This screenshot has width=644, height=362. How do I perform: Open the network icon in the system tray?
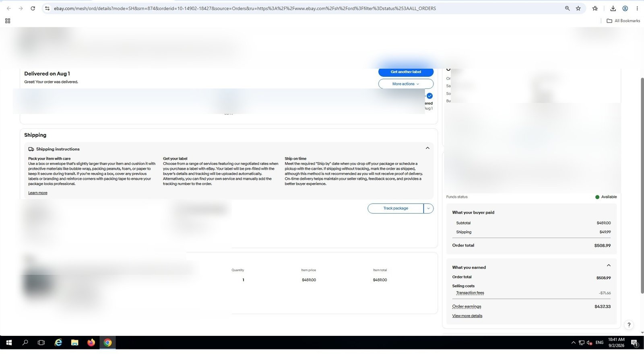pos(582,343)
